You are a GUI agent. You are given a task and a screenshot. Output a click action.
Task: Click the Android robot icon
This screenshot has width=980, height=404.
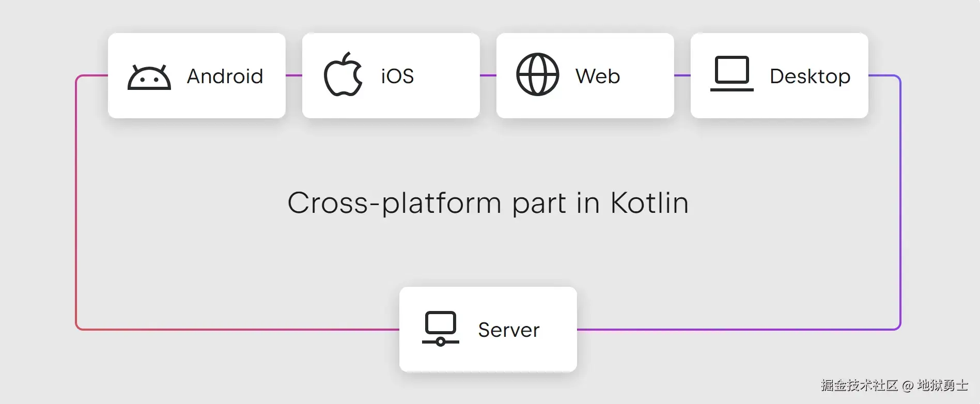149,77
